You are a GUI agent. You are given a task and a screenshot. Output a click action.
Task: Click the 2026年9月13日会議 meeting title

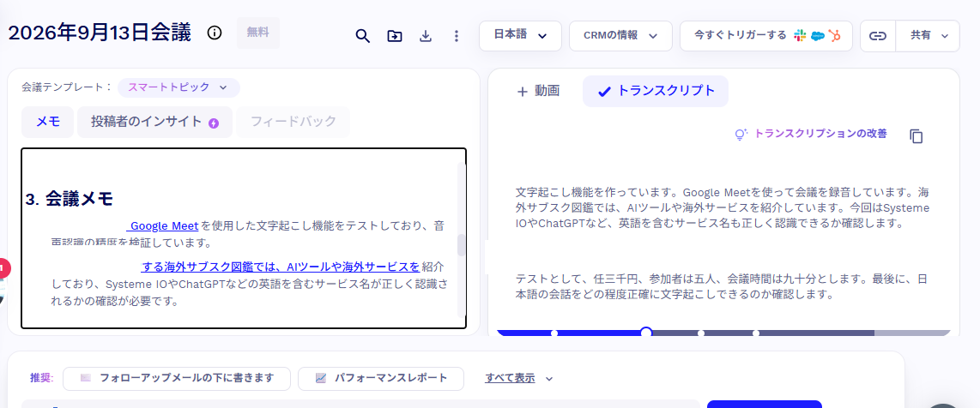pyautogui.click(x=100, y=33)
